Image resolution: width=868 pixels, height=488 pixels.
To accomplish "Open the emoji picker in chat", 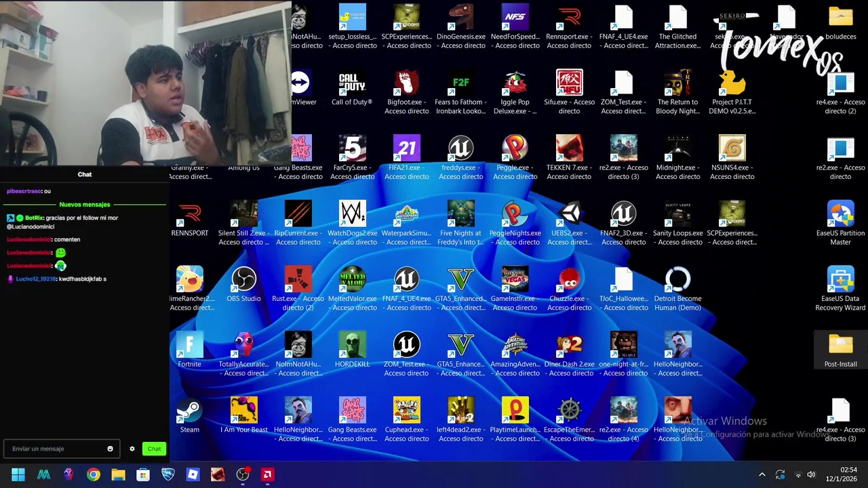I will 110,449.
